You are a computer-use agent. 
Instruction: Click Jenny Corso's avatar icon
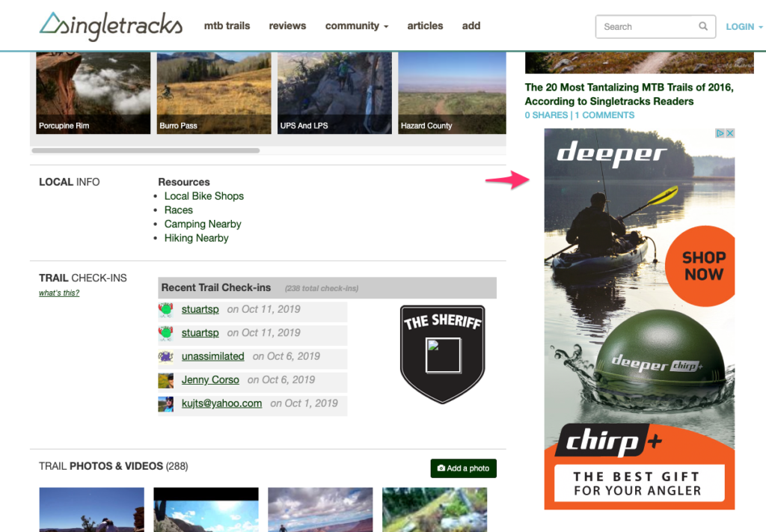(x=166, y=380)
